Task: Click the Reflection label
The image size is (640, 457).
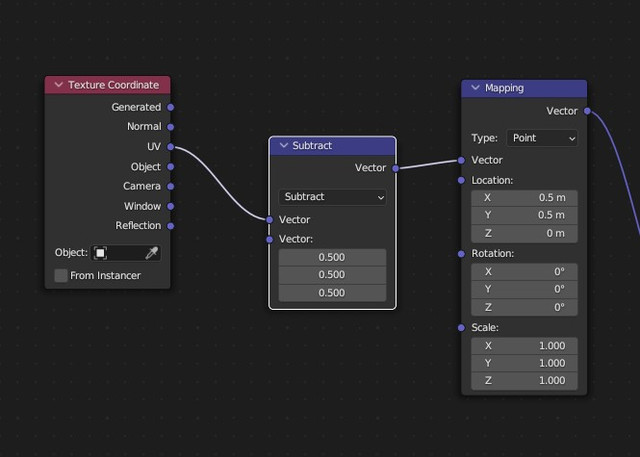Action: coord(138,226)
